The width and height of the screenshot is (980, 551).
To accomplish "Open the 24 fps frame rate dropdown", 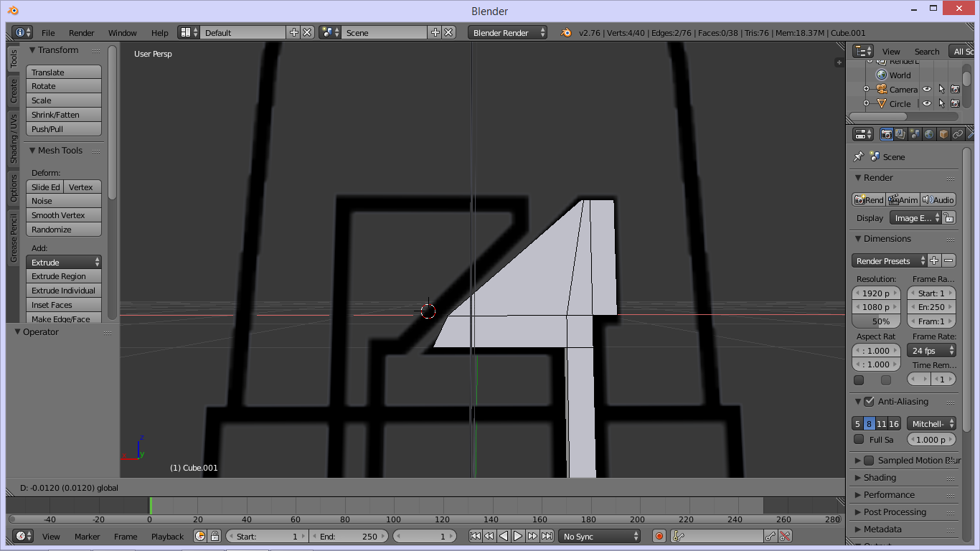I will (x=932, y=350).
